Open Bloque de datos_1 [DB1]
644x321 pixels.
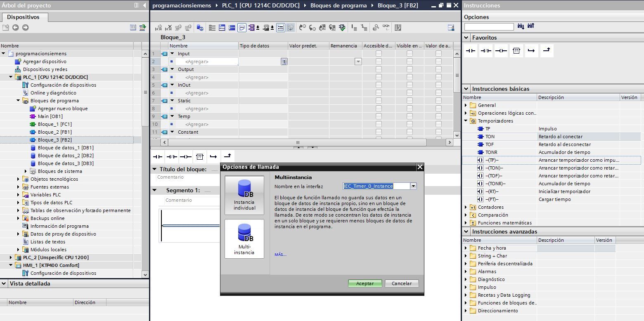[x=66, y=148]
